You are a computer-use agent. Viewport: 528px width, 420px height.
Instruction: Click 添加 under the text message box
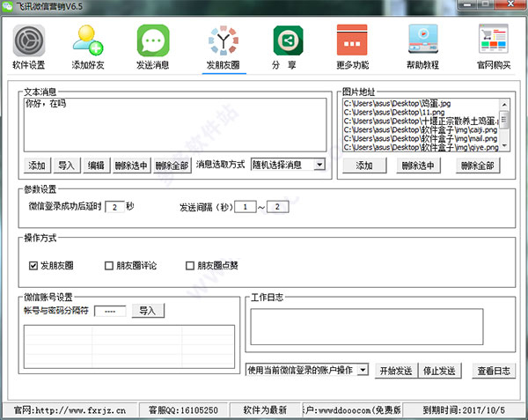37,166
